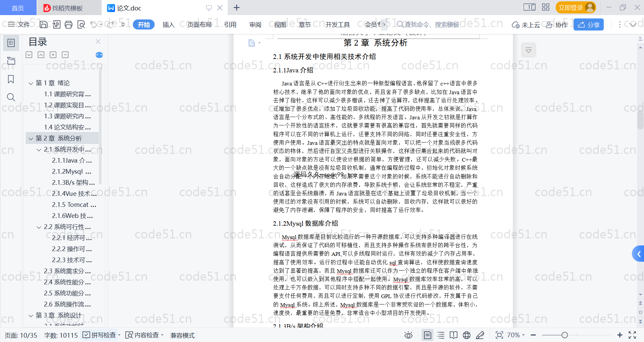
Task: Open the undo history dropdown arrow
Action: click(x=101, y=24)
